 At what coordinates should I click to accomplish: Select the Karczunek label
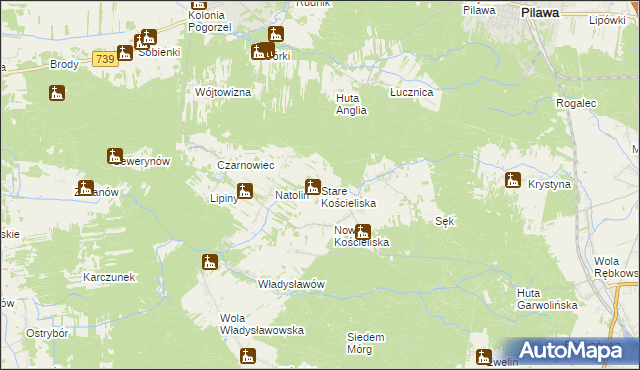click(109, 277)
